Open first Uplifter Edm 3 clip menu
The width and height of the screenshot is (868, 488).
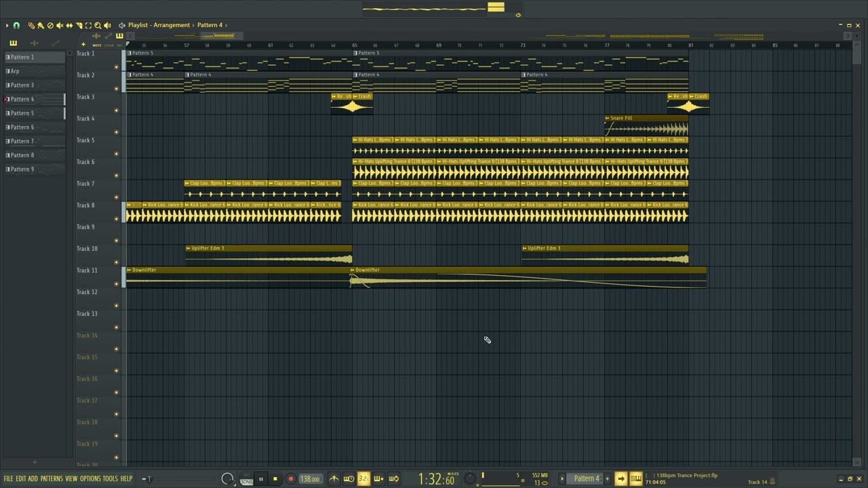(188, 248)
